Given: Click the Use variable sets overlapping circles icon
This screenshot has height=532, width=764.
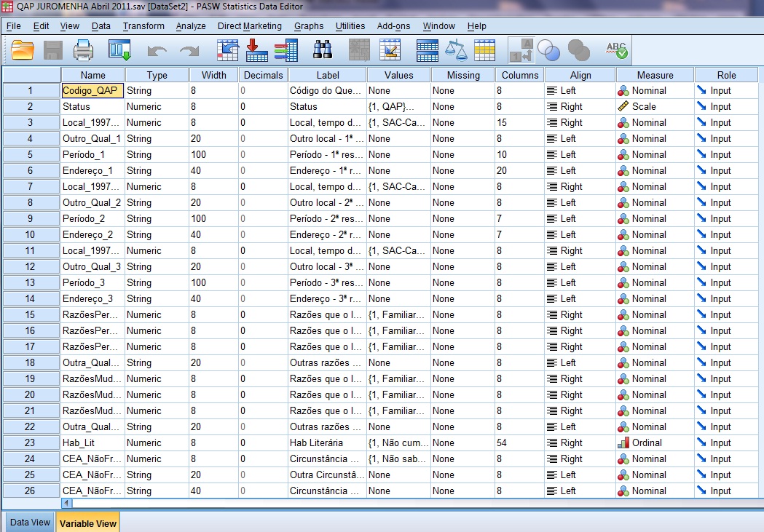Looking at the screenshot, I should (548, 50).
